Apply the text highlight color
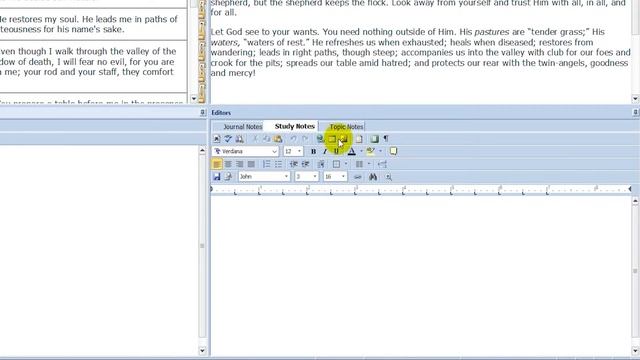The height and width of the screenshot is (360, 640). [x=370, y=151]
